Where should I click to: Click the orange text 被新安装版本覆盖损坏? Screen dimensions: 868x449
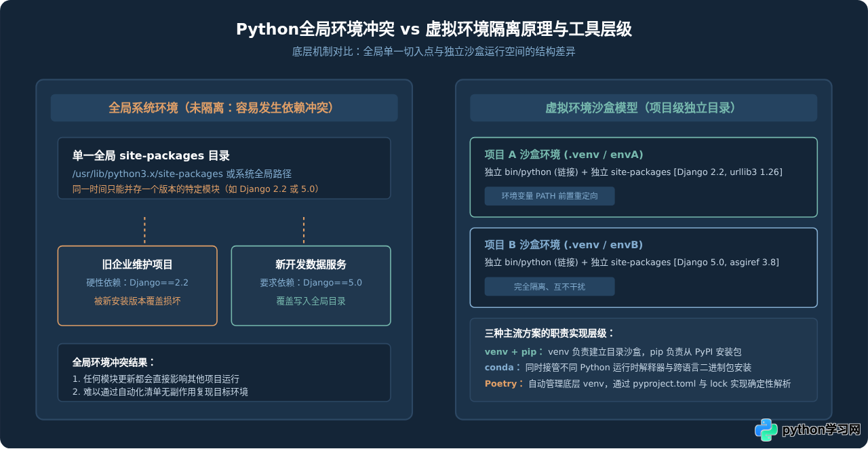[138, 301]
